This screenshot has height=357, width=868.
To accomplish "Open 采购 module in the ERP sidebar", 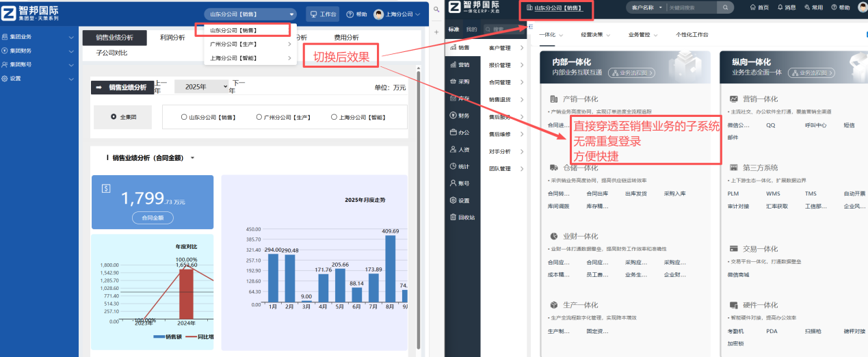I will click(460, 81).
